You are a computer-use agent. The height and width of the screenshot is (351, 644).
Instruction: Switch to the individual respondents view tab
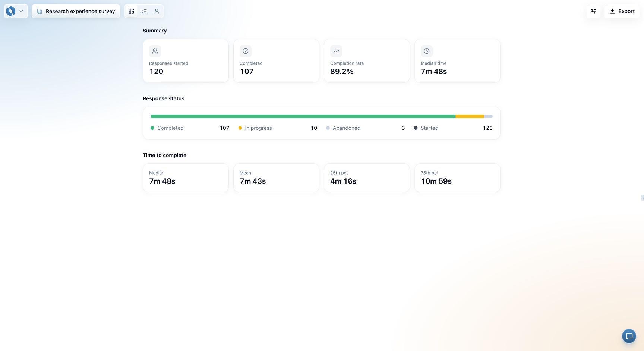157,11
